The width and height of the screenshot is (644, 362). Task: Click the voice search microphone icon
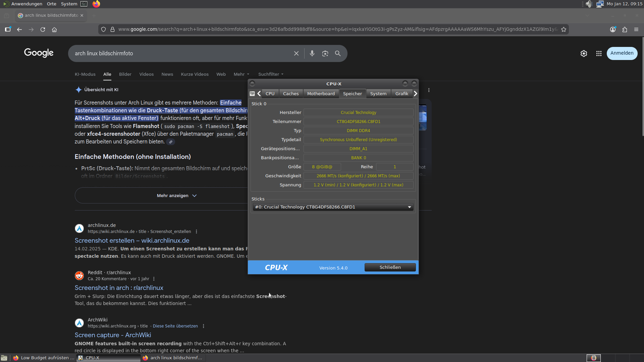[312, 53]
